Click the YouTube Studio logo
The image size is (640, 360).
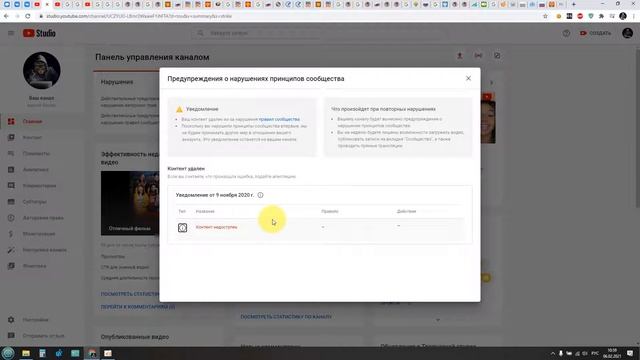(x=39, y=33)
